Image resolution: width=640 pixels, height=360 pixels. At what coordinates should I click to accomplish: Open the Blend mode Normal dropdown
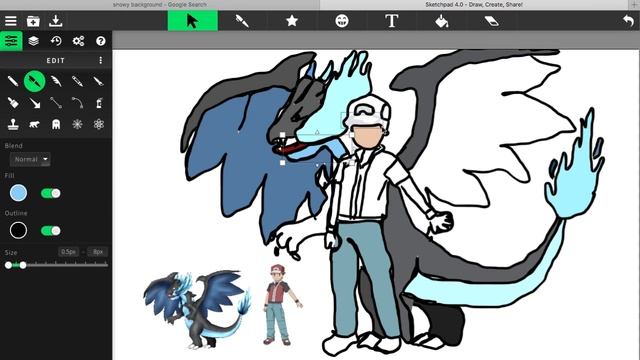click(x=30, y=159)
